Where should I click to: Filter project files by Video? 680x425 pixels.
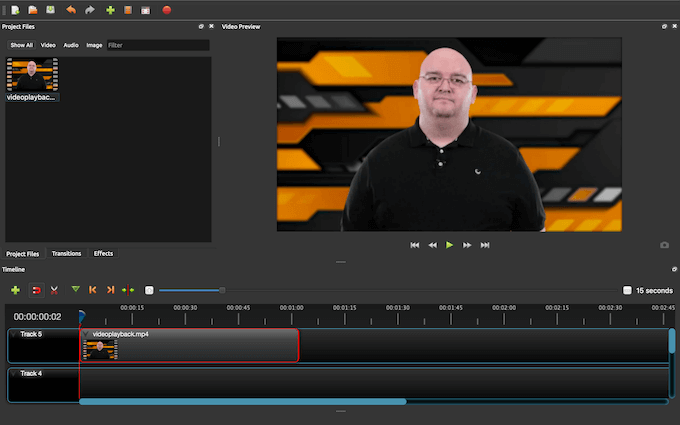tap(48, 45)
